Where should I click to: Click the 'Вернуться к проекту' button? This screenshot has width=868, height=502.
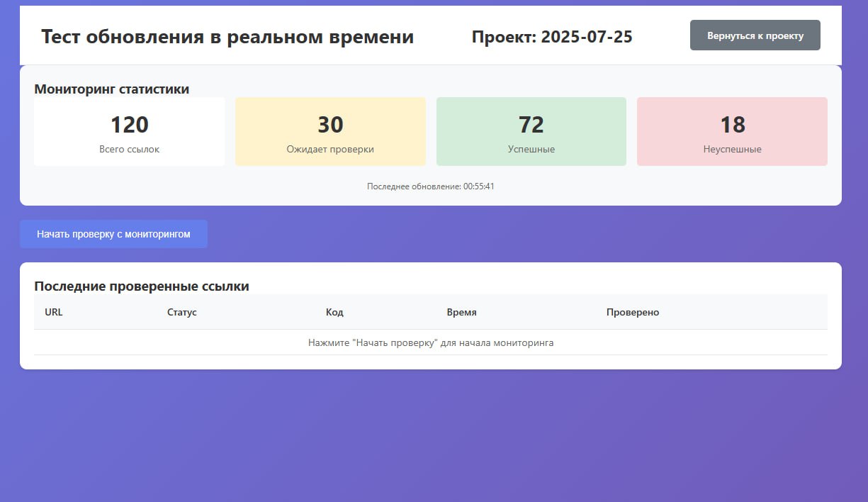(755, 35)
